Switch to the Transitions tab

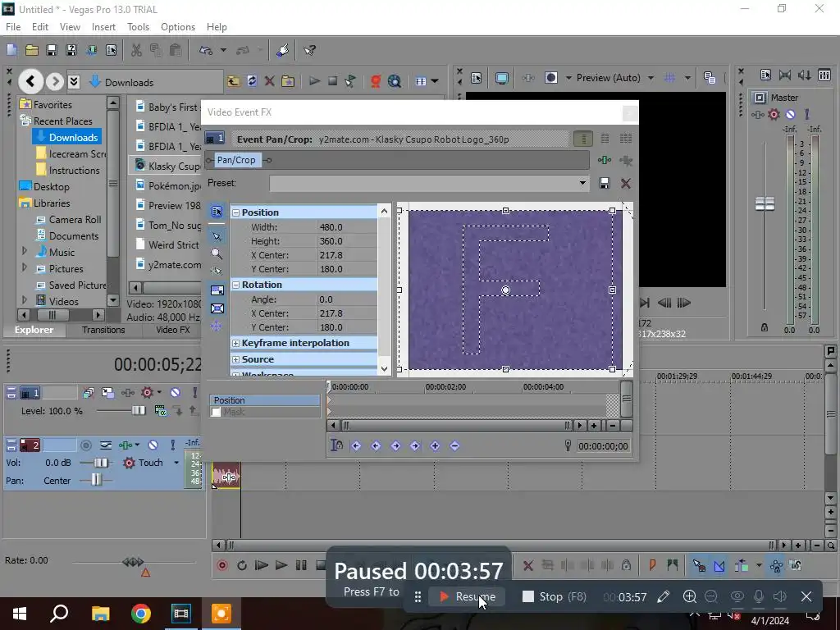[x=103, y=330]
